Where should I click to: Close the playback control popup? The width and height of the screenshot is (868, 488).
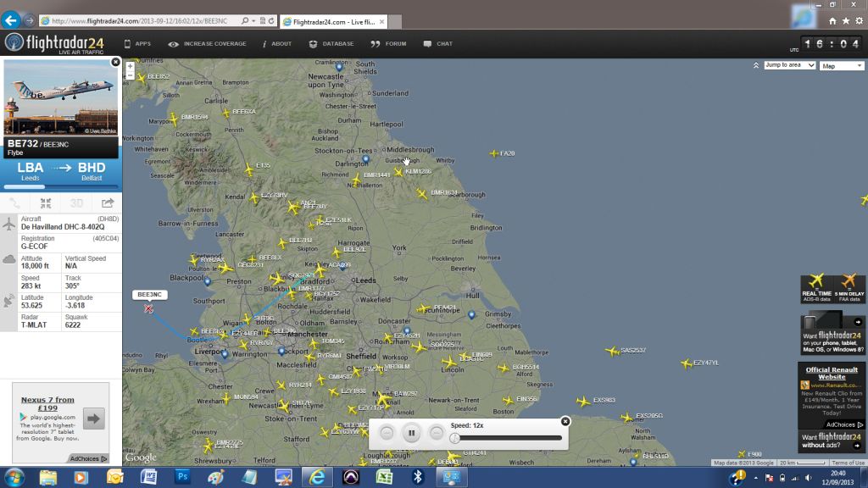(565, 422)
